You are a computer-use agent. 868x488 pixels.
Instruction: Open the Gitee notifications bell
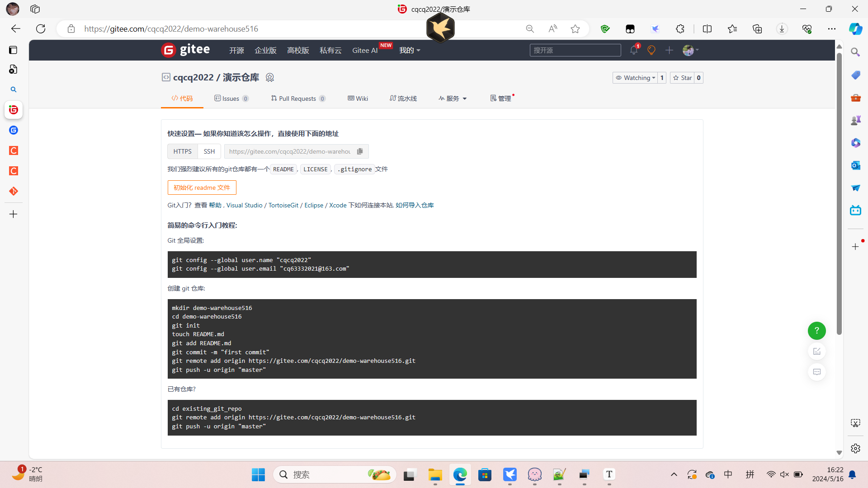point(633,50)
